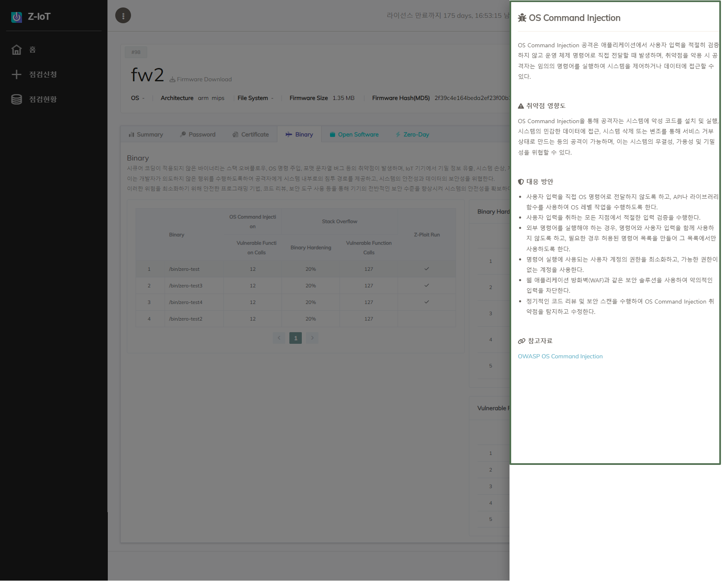Go to the Open Software tab
This screenshot has width=728, height=581.
[x=354, y=135]
